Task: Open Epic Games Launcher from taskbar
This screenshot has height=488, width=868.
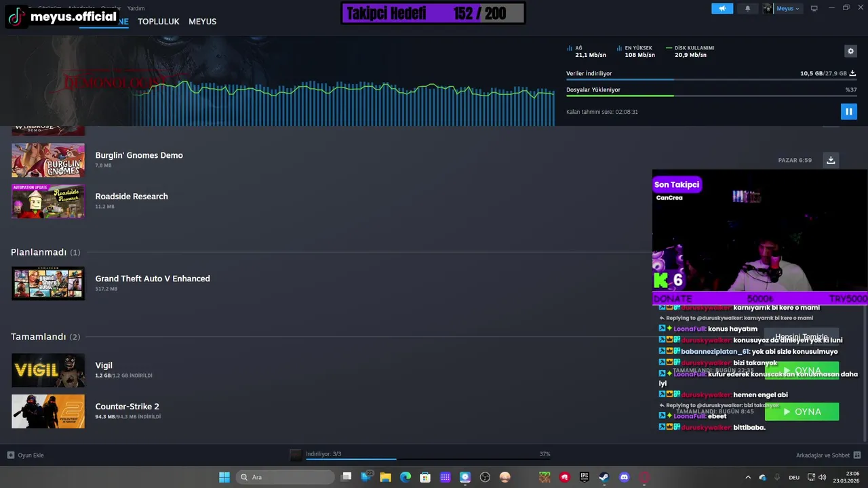Action: tap(584, 477)
